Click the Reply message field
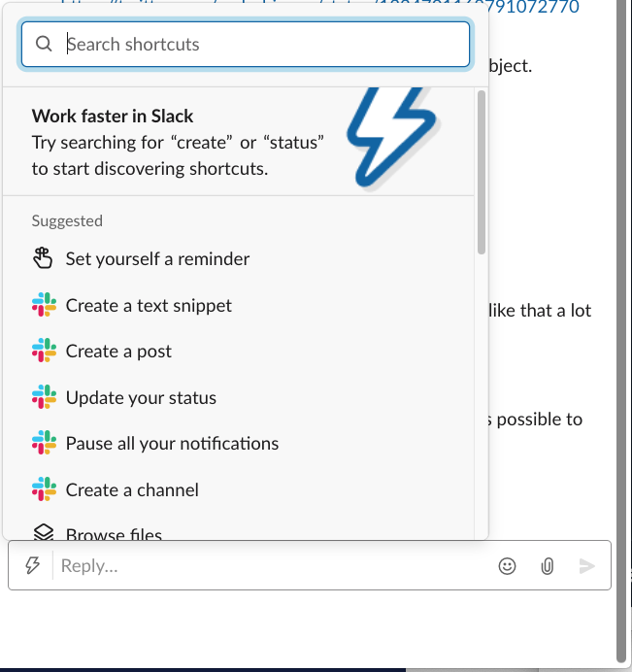 [274, 566]
